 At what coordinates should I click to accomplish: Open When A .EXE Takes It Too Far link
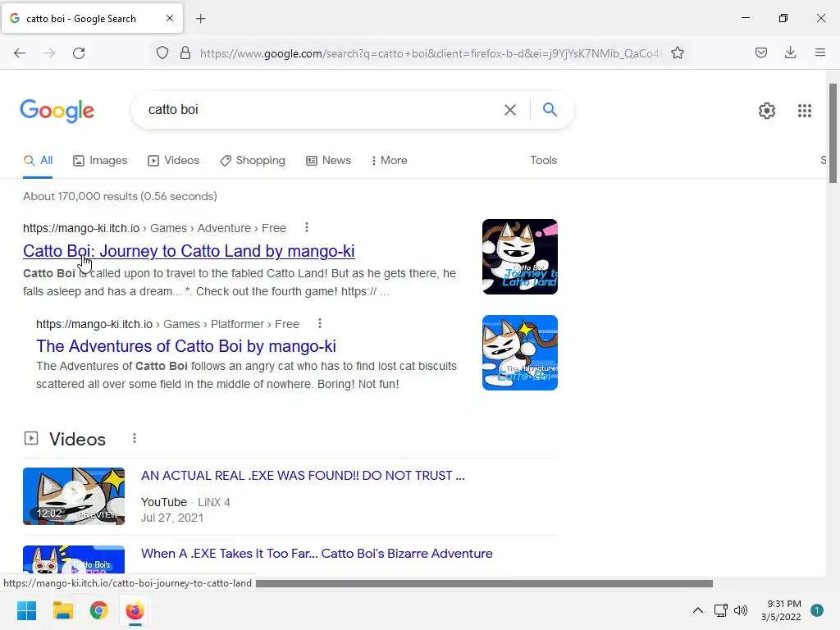pyautogui.click(x=317, y=554)
